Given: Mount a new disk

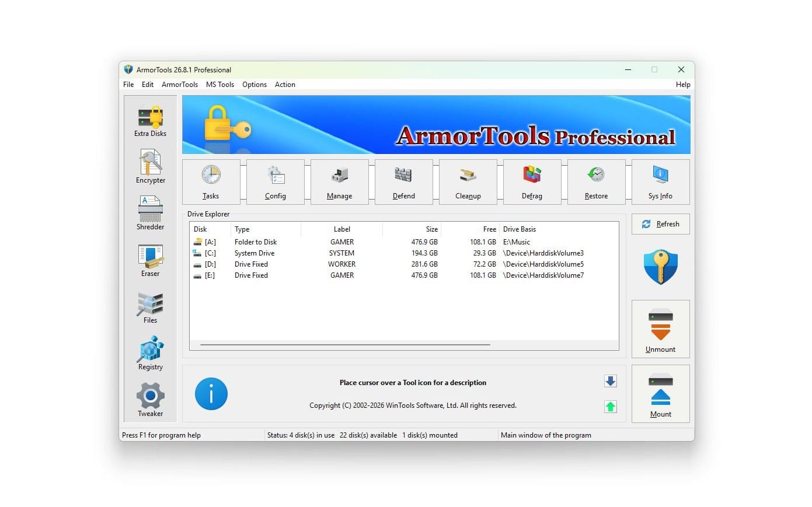Looking at the screenshot, I should [661, 394].
